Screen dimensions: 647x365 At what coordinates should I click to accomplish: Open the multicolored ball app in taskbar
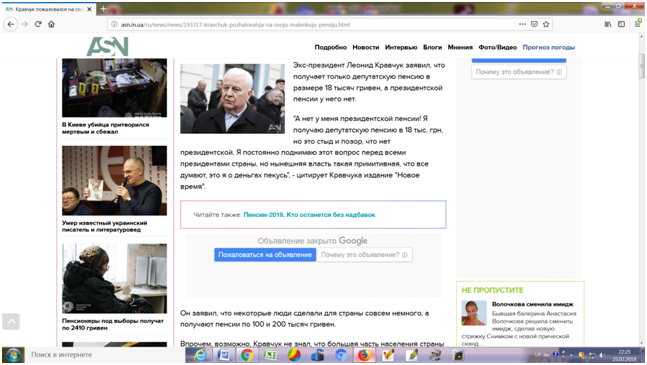[x=294, y=355]
